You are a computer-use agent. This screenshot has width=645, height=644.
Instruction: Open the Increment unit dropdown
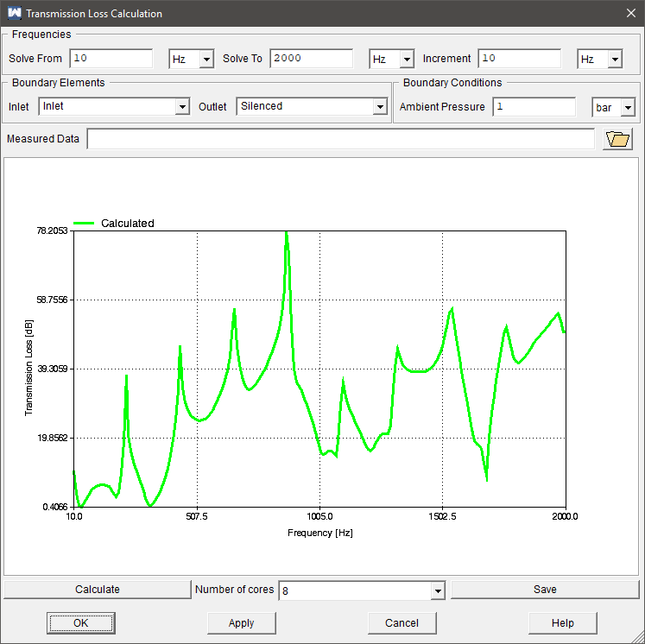click(x=615, y=60)
